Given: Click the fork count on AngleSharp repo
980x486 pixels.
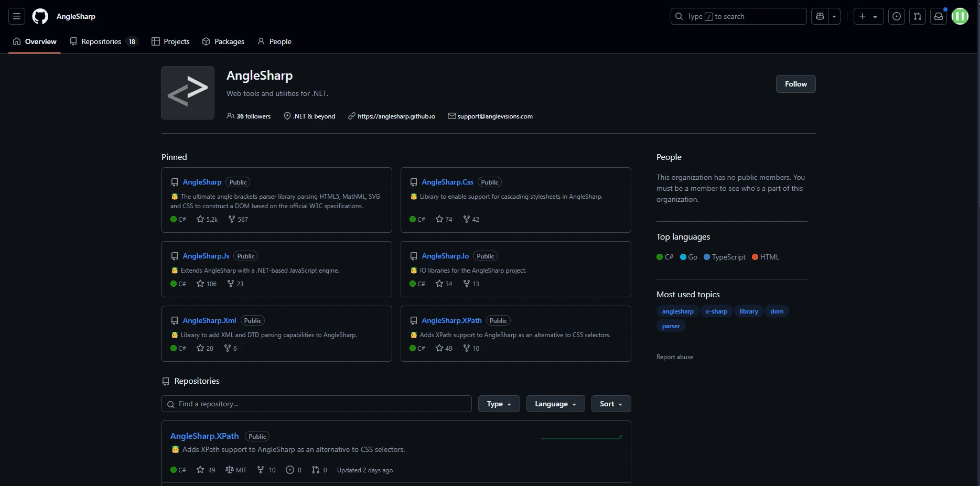Looking at the screenshot, I should pyautogui.click(x=238, y=219).
